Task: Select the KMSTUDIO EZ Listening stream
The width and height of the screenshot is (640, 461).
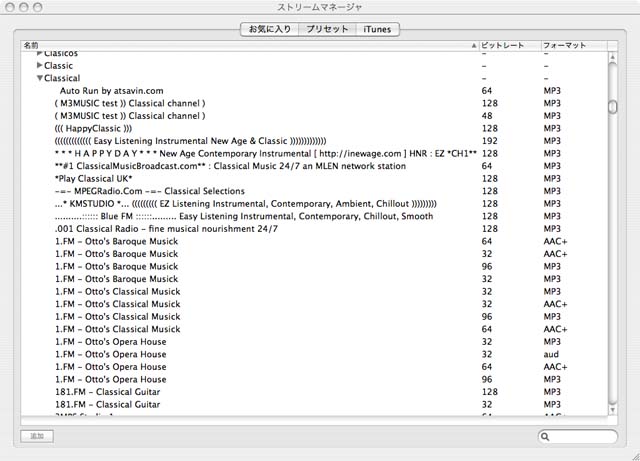Action: [314, 204]
